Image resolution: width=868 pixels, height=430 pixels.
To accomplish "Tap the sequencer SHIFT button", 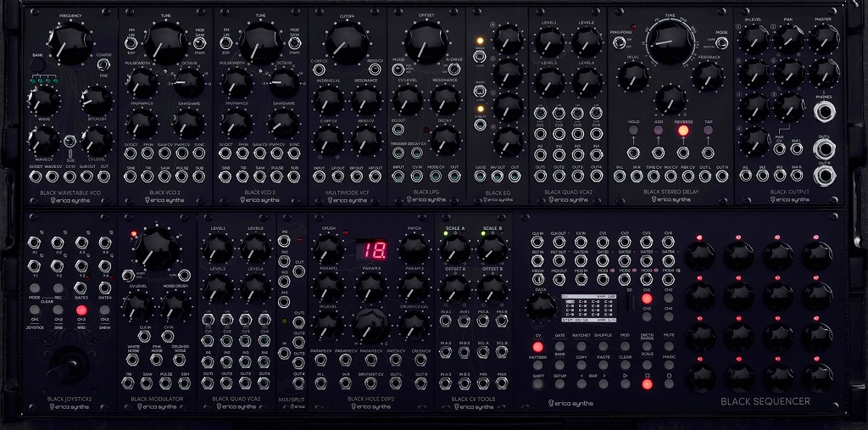I will pos(537,384).
